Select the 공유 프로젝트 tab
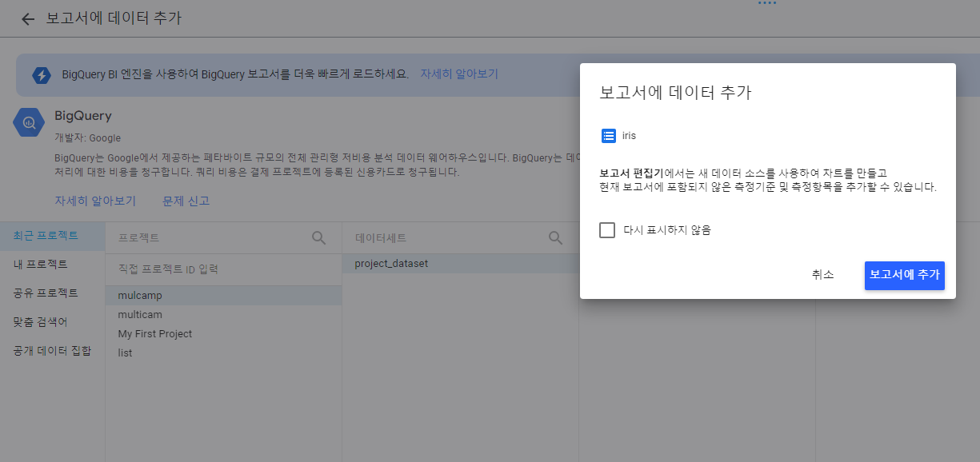Screen dimensions: 980x462 (53, 293)
